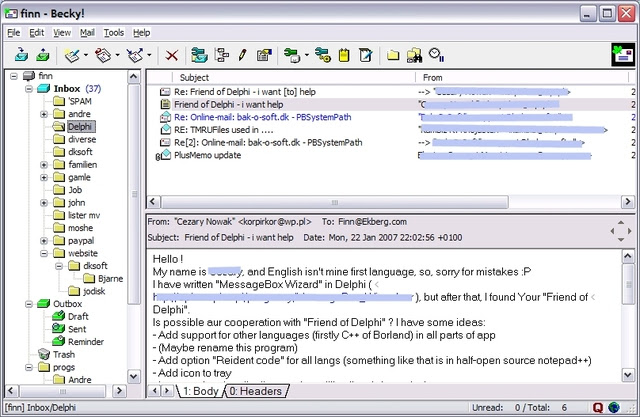Delete the message with red X icon
This screenshot has width=640, height=417.
tap(171, 55)
